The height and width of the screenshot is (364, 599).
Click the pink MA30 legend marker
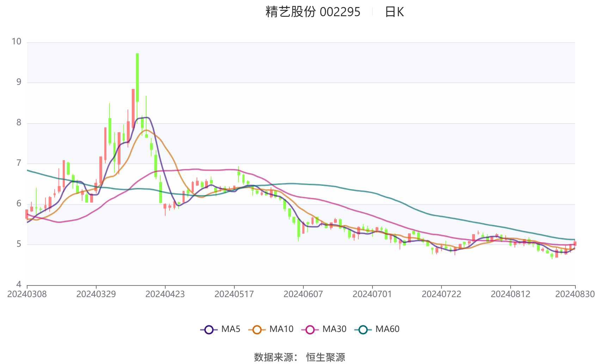point(310,330)
